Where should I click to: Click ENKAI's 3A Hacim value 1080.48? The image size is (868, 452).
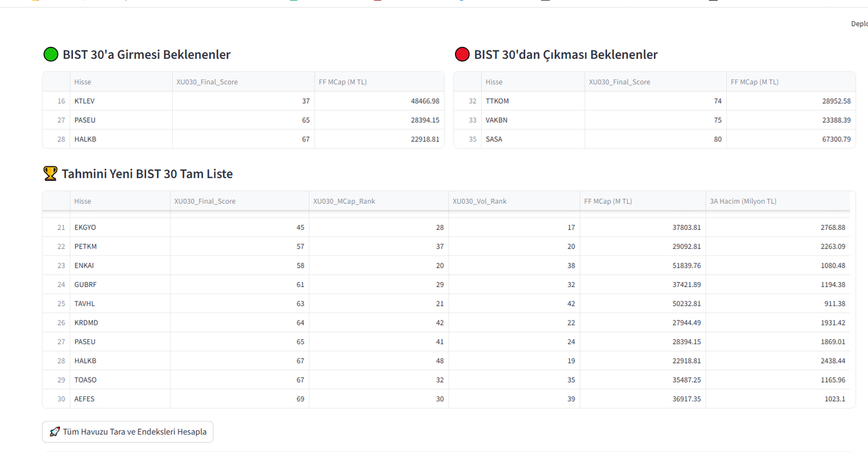(778, 265)
